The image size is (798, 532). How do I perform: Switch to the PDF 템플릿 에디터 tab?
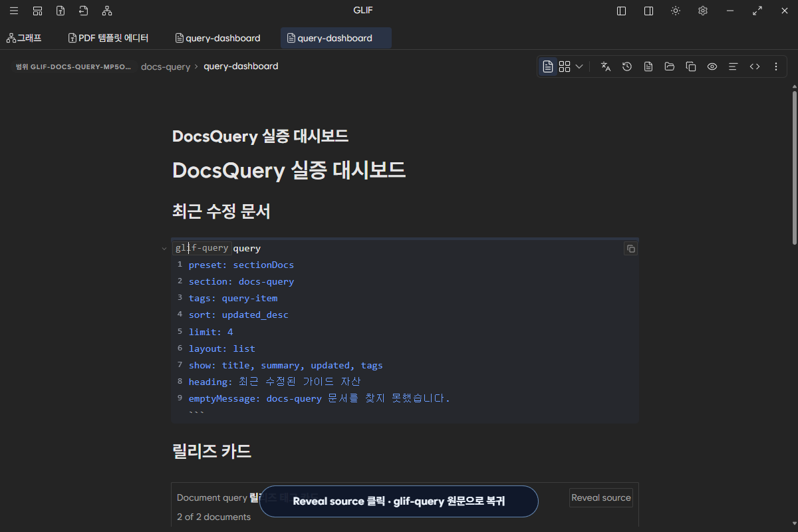tap(108, 38)
